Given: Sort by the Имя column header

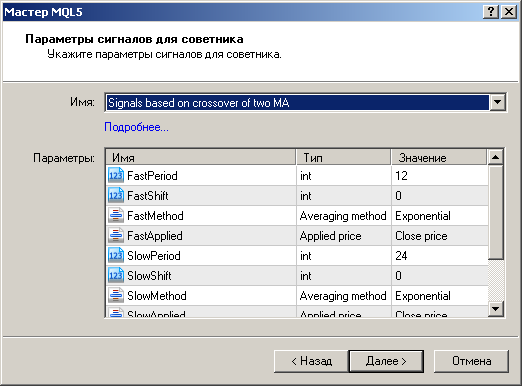Looking at the screenshot, I should point(201,157).
